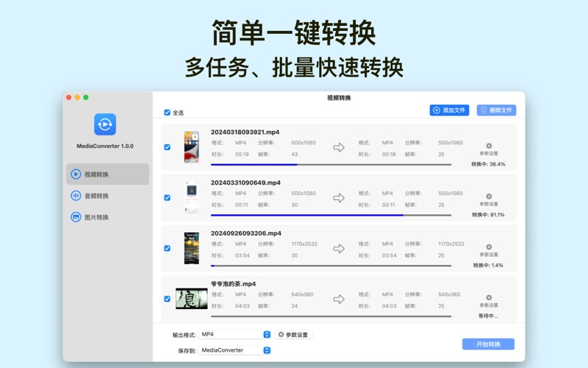Click the thumbnail of 20240318093921.mp4
This screenshot has height=368, width=588.
pos(192,146)
